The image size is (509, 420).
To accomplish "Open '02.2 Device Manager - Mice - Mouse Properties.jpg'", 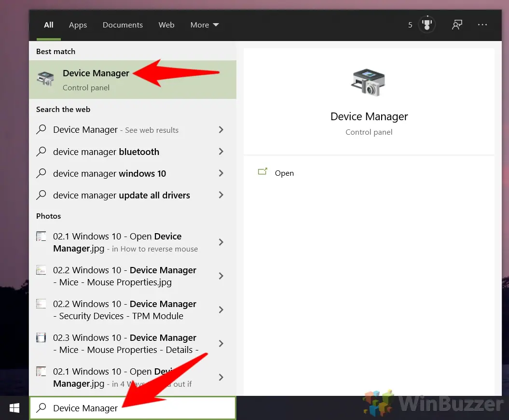I will tap(133, 276).
